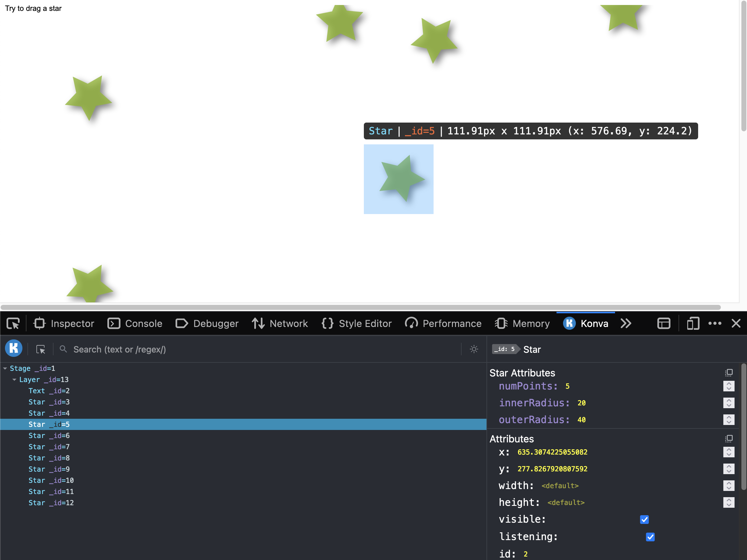
Task: Click the outerRadius stepper control
Action: point(728,420)
